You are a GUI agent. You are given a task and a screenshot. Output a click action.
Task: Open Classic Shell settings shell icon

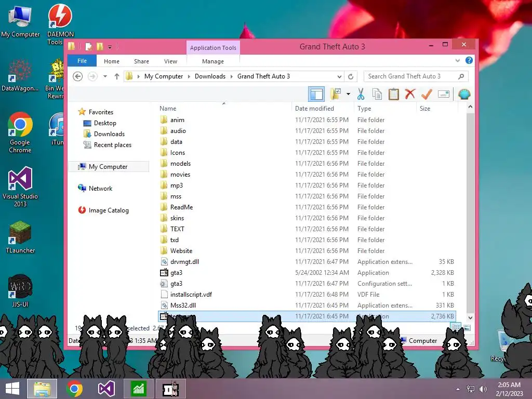[x=464, y=94]
